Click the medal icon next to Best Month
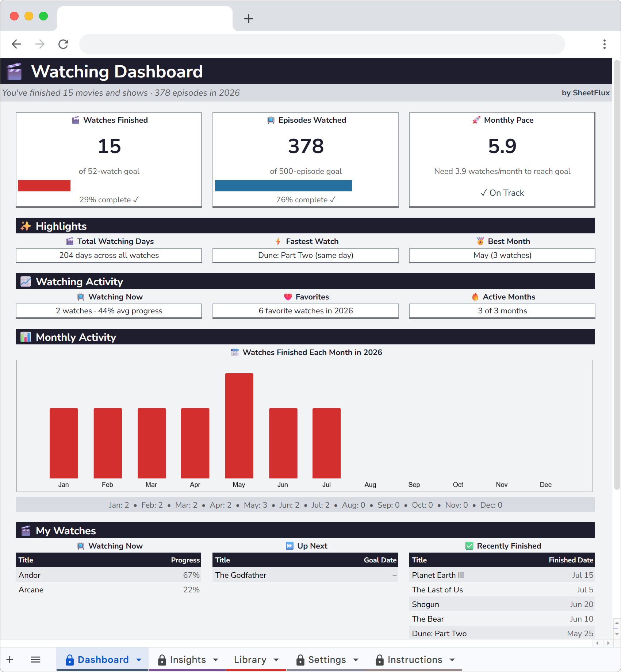This screenshot has width=621, height=672. point(480,241)
